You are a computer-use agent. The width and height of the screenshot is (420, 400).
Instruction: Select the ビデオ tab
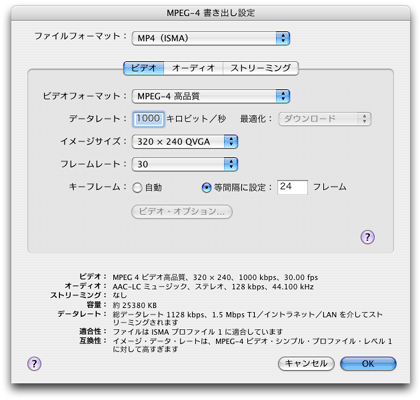click(x=144, y=68)
